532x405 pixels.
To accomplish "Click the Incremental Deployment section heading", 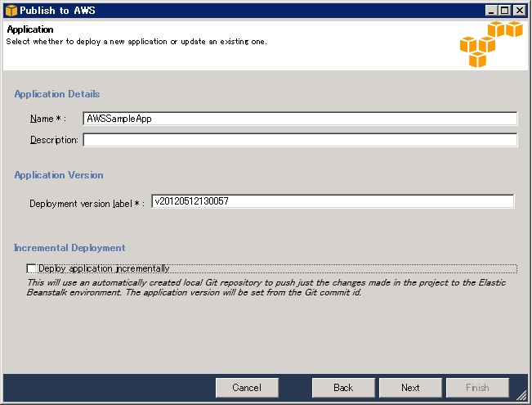I will 69,248.
